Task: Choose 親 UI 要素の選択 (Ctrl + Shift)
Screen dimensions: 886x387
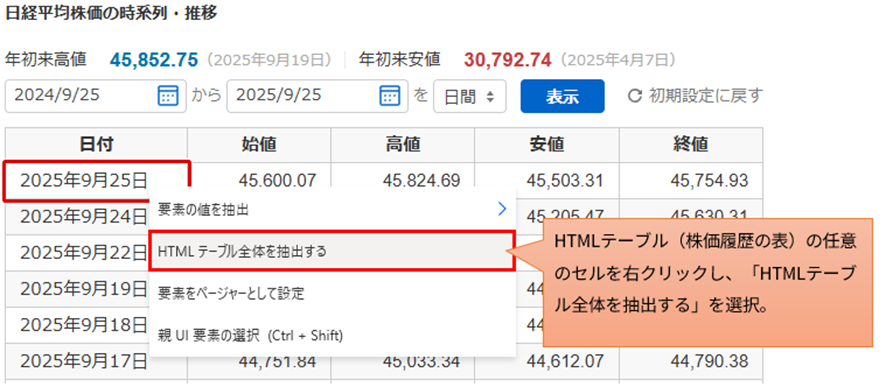Action: (332, 336)
